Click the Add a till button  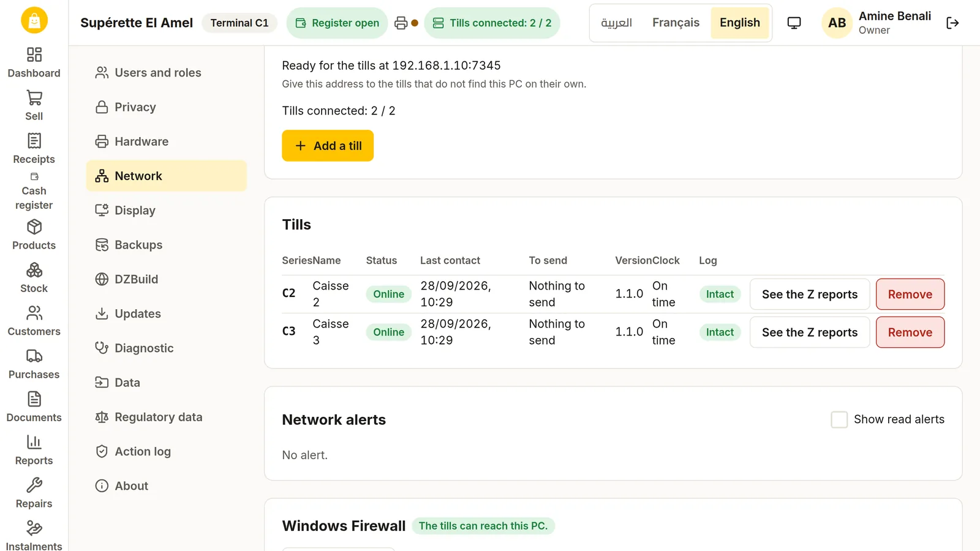(328, 146)
